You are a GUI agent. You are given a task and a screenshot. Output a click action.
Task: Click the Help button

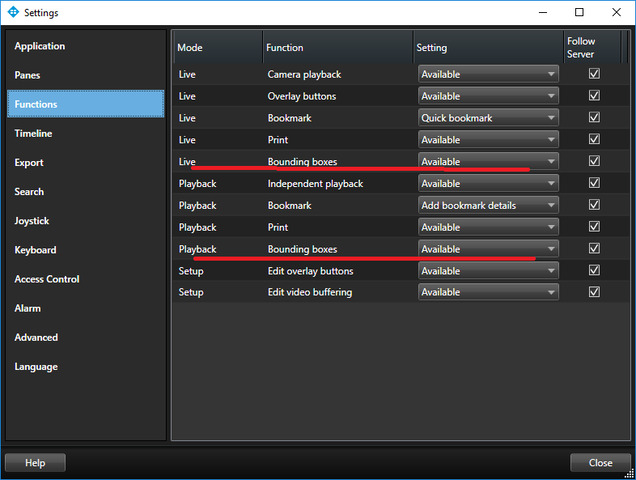[x=35, y=463]
